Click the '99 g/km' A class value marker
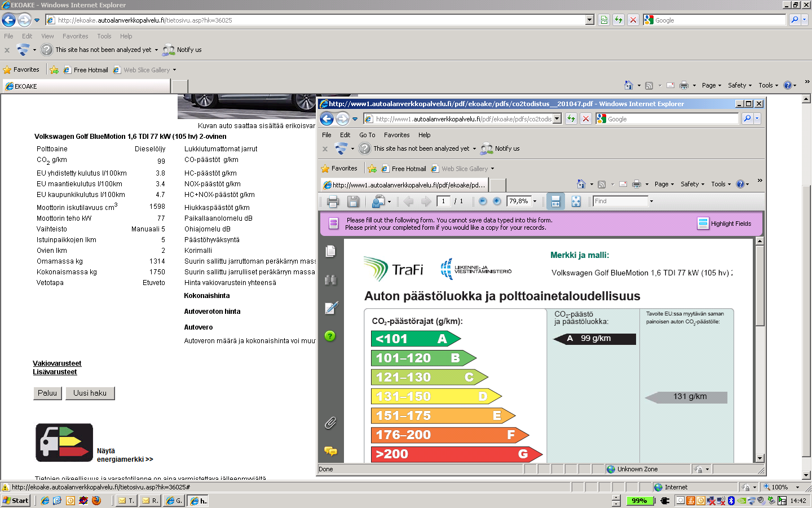Viewport: 812px width, 508px height. coord(595,339)
